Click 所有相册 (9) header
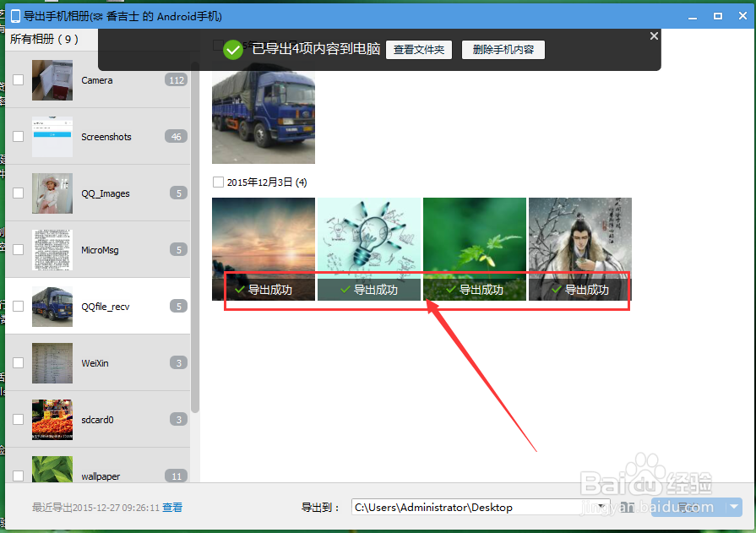 coord(45,39)
